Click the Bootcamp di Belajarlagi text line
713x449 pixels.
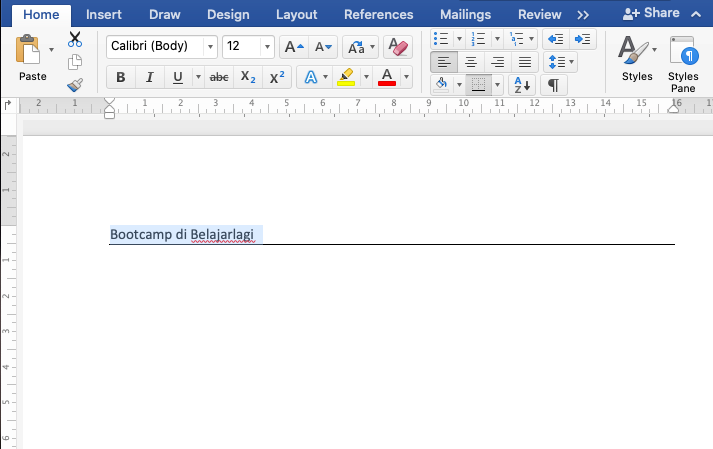pos(182,235)
